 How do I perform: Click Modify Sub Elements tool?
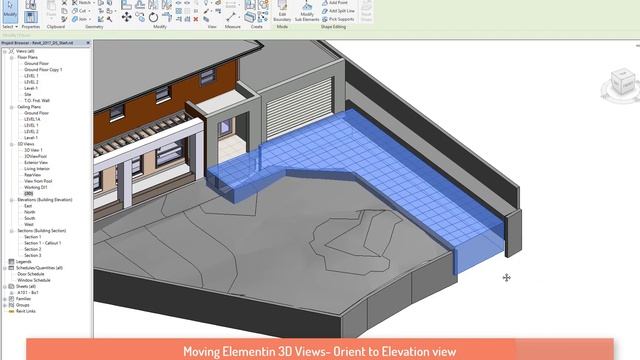307,11
